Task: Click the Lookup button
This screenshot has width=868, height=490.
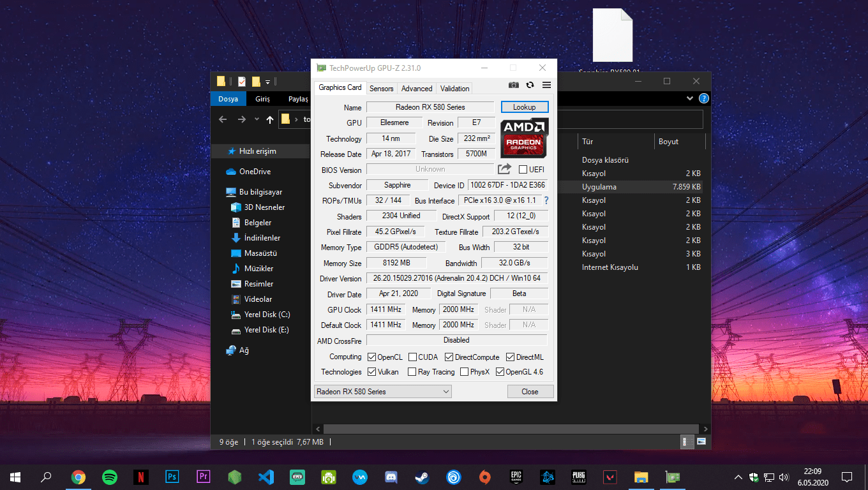Action: coord(525,107)
